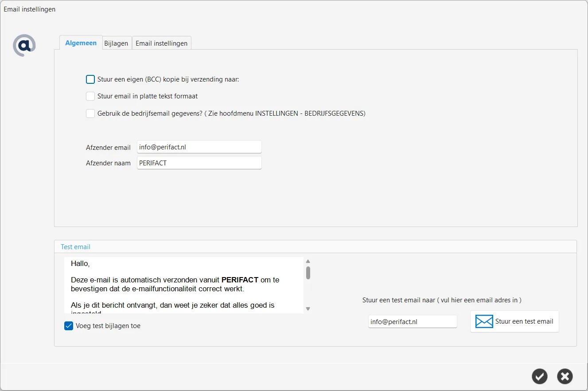
Task: Switch to the Bijlagen tab
Action: point(116,43)
